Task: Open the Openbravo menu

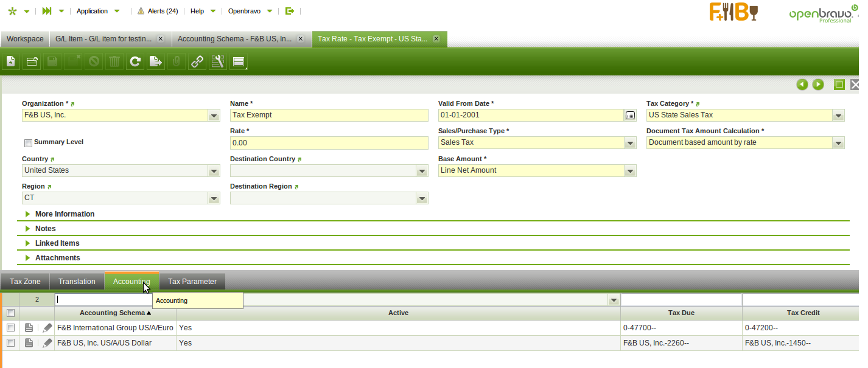Action: [250, 11]
